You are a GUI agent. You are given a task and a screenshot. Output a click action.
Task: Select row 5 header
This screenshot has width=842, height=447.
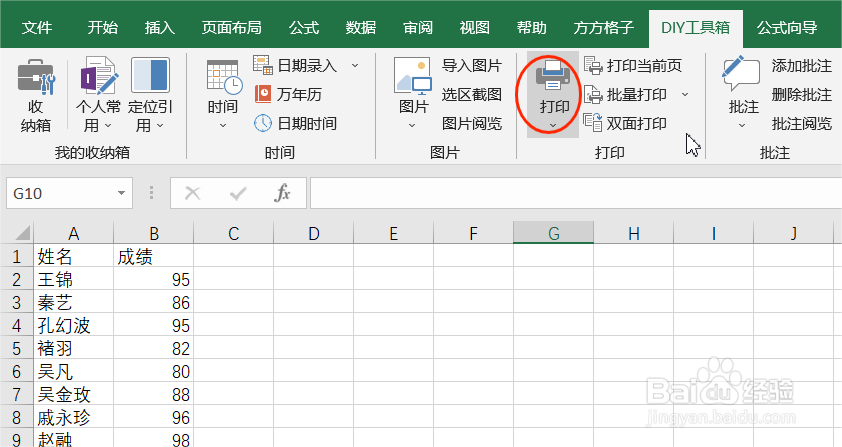(17, 348)
